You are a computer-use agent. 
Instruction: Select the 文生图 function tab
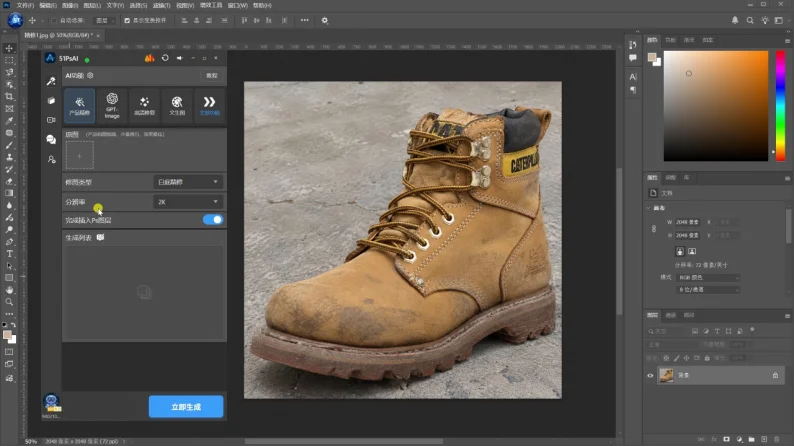[x=177, y=105]
